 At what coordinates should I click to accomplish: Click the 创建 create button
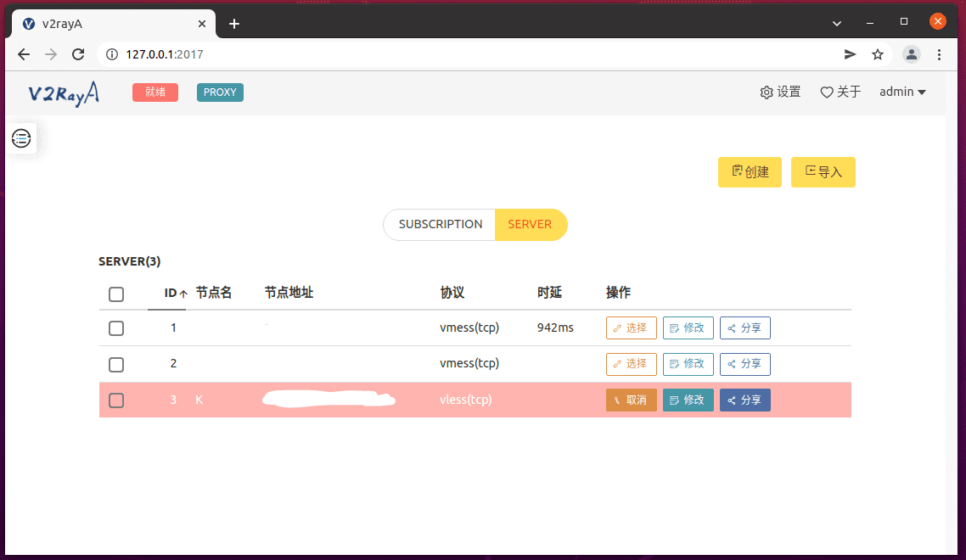click(750, 172)
